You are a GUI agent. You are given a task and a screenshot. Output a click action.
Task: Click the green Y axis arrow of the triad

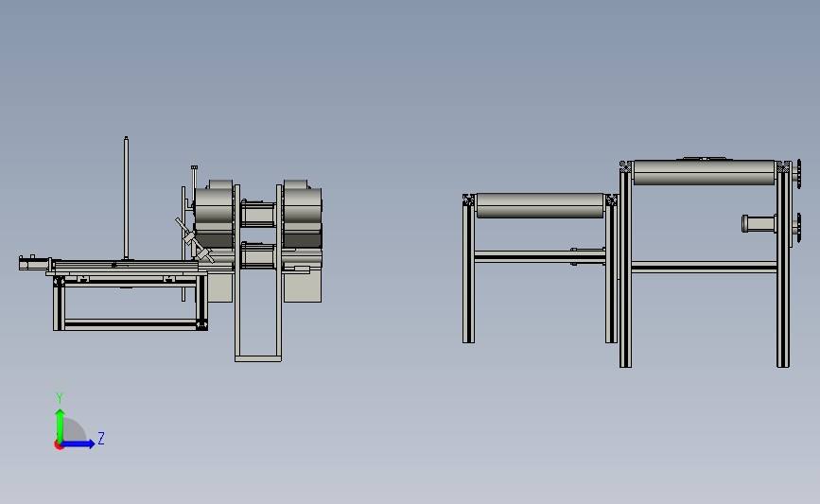tap(60, 425)
